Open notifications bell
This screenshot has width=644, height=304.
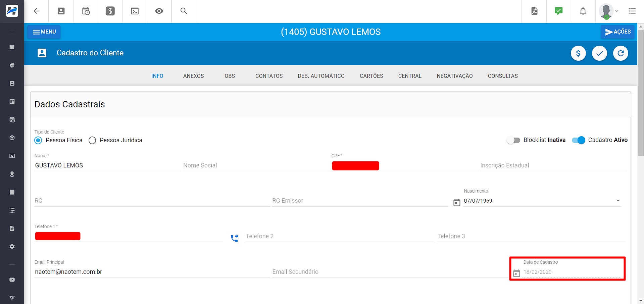[x=583, y=11]
